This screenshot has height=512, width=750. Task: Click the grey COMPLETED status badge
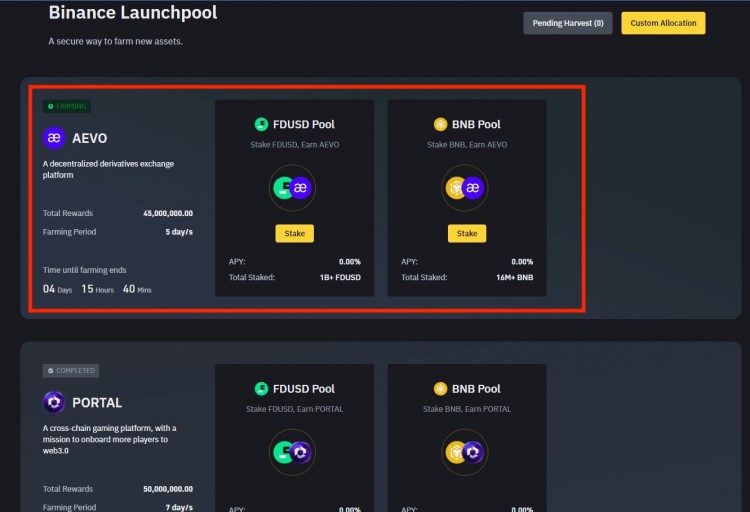coord(71,371)
